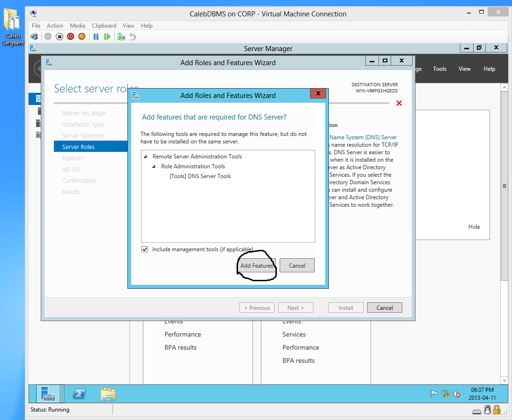Click the network warning tray icon
Viewport: 512px width, 420px height.
[x=445, y=394]
